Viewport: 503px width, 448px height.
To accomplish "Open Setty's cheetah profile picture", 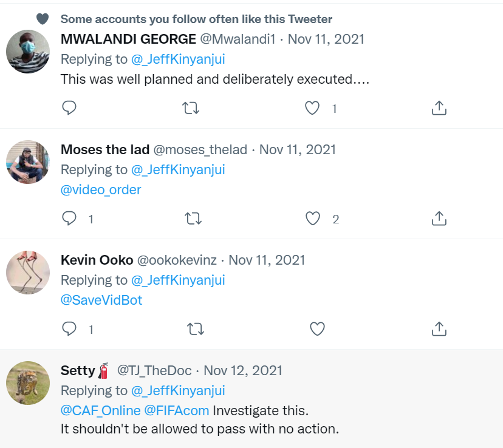I will (28, 382).
